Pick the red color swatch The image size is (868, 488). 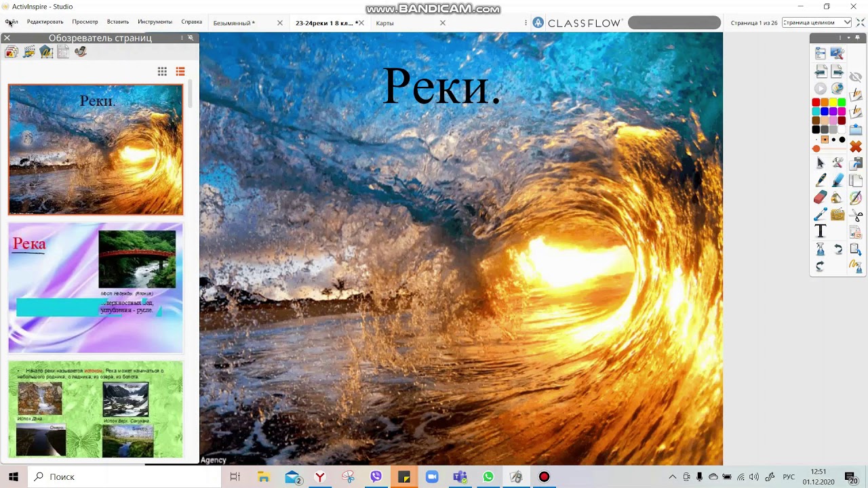point(816,103)
